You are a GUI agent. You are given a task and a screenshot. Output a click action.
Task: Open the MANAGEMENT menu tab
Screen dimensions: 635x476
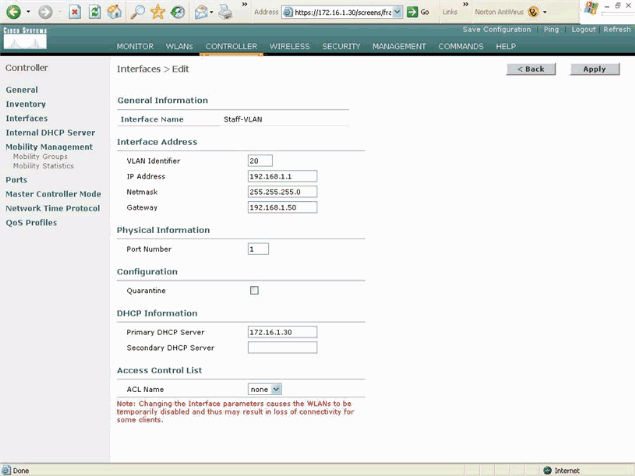[399, 46]
